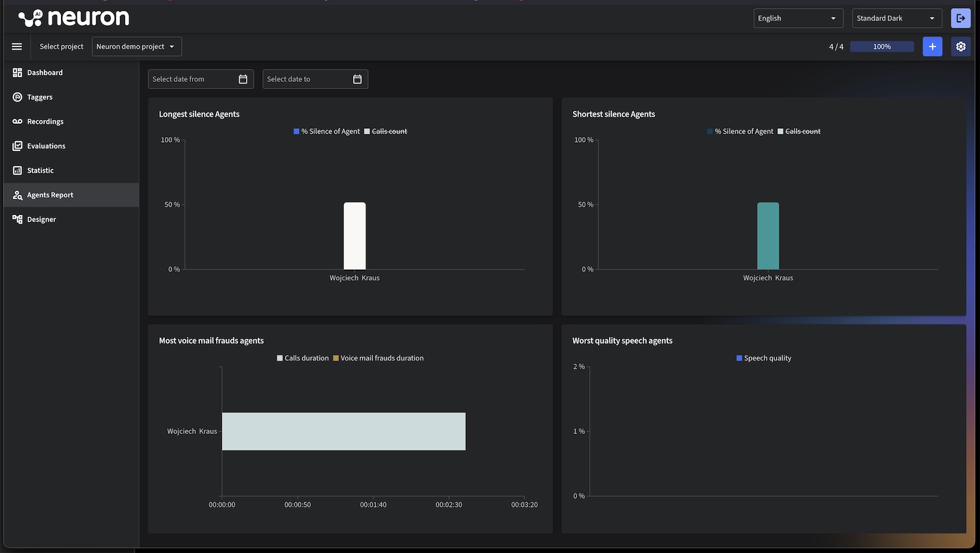Navigate to the Evaluations page
Viewport: 980px width, 553px height.
point(46,146)
